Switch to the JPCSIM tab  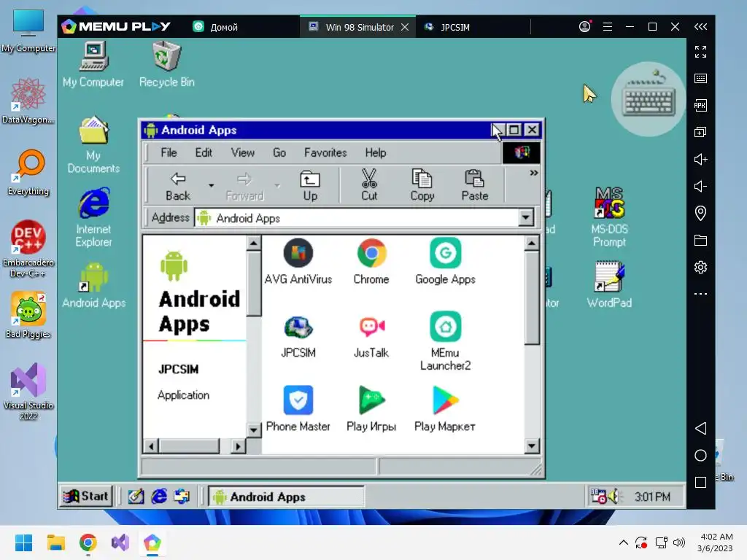tap(447, 27)
